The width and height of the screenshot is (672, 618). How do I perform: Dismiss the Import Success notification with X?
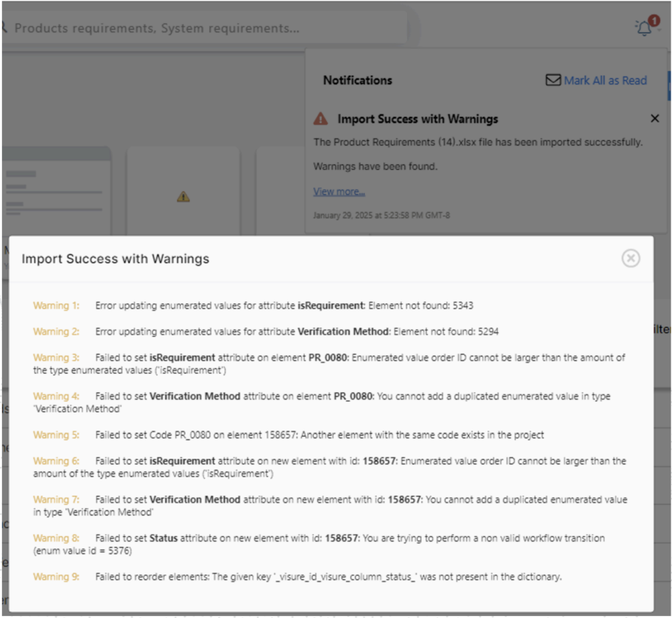[x=654, y=118]
